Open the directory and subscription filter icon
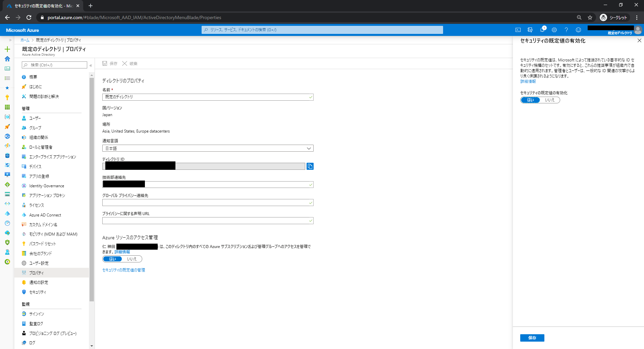 pos(530,30)
